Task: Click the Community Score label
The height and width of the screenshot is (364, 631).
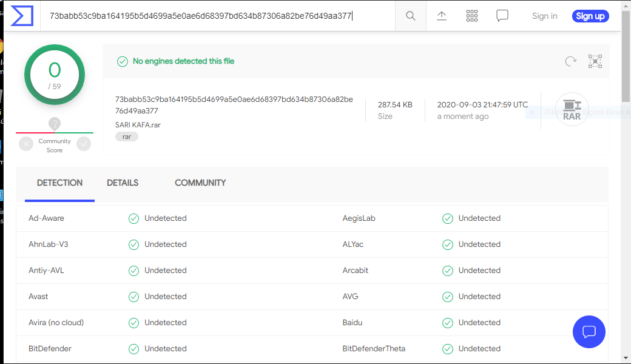Action: click(55, 146)
